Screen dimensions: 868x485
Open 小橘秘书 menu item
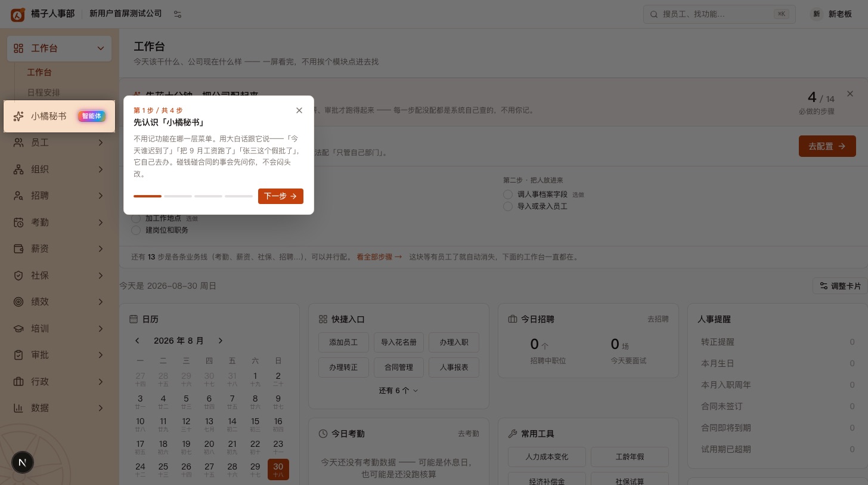tap(59, 116)
